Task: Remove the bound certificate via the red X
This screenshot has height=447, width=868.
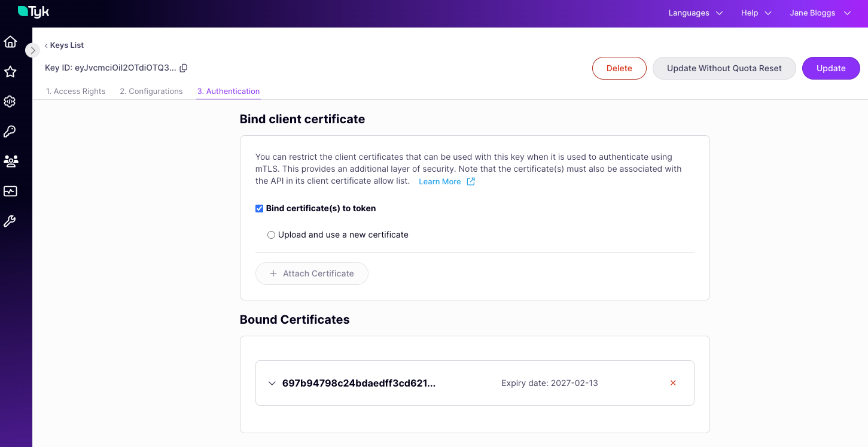Action: coord(672,382)
